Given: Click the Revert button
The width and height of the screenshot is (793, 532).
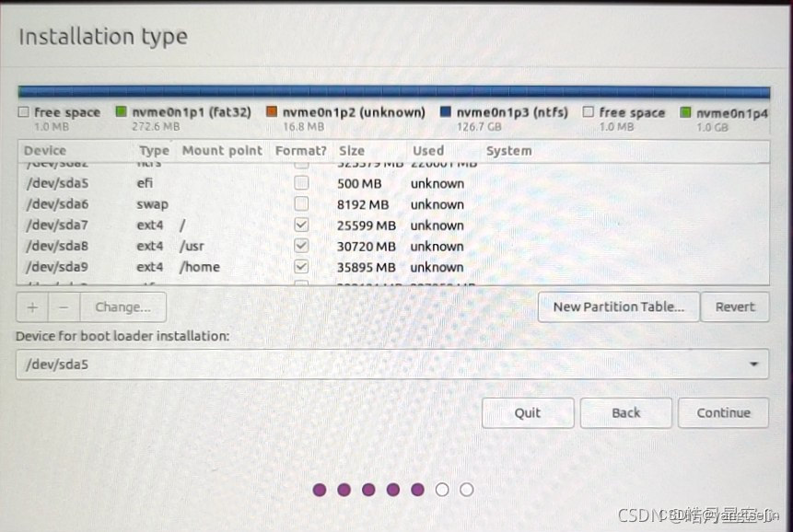Looking at the screenshot, I should 735,306.
